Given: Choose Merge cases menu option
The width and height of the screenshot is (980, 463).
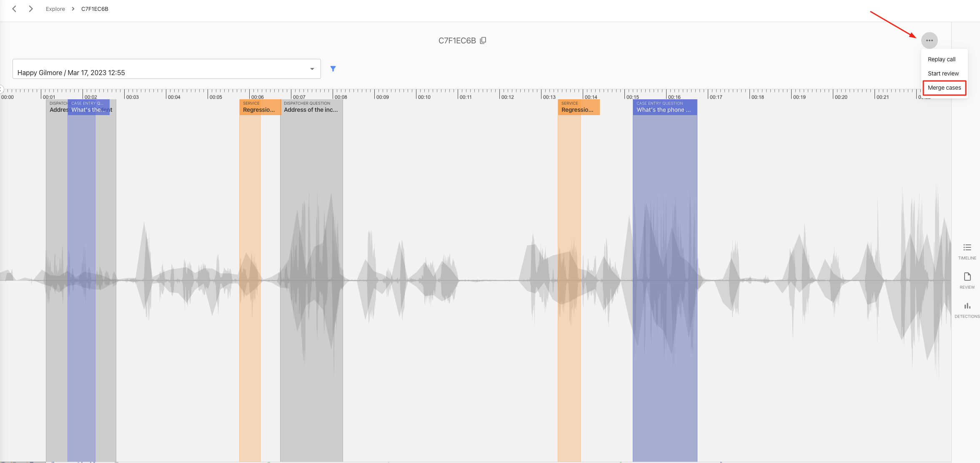Looking at the screenshot, I should click(x=944, y=88).
